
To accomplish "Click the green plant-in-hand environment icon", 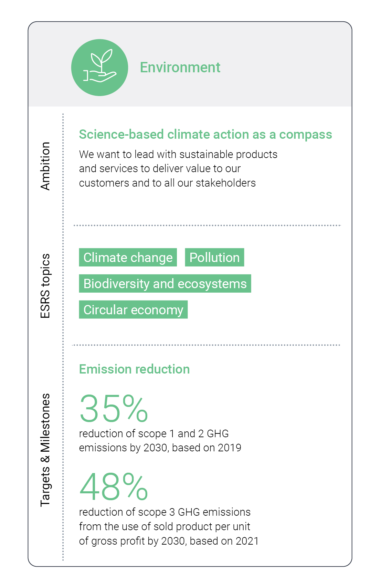I will [x=99, y=67].
